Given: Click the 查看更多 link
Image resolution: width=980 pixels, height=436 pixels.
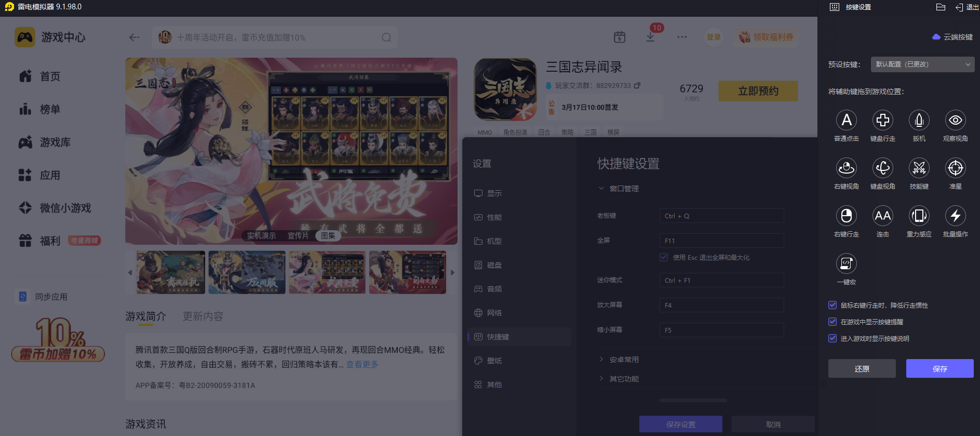Looking at the screenshot, I should point(363,364).
